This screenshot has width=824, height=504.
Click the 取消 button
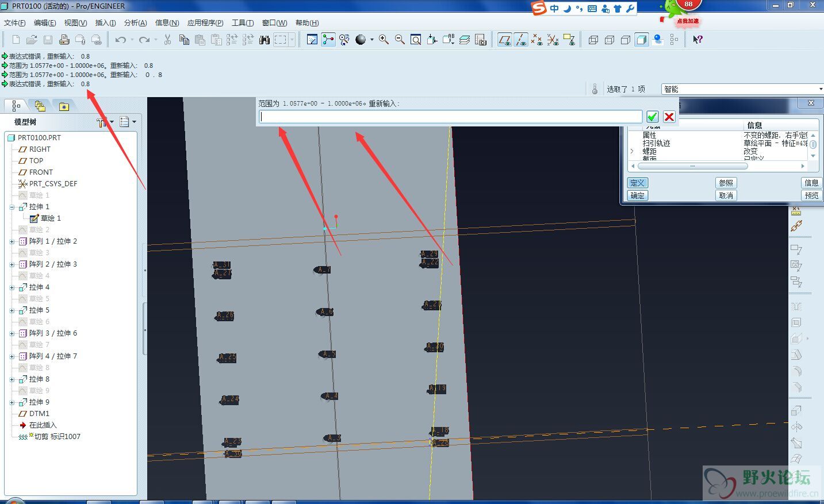(x=726, y=195)
